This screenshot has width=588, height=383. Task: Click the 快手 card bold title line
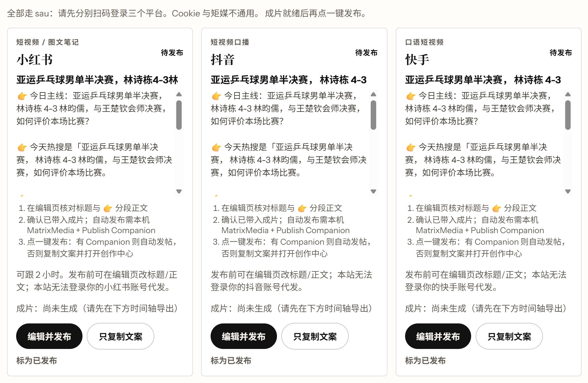click(483, 80)
